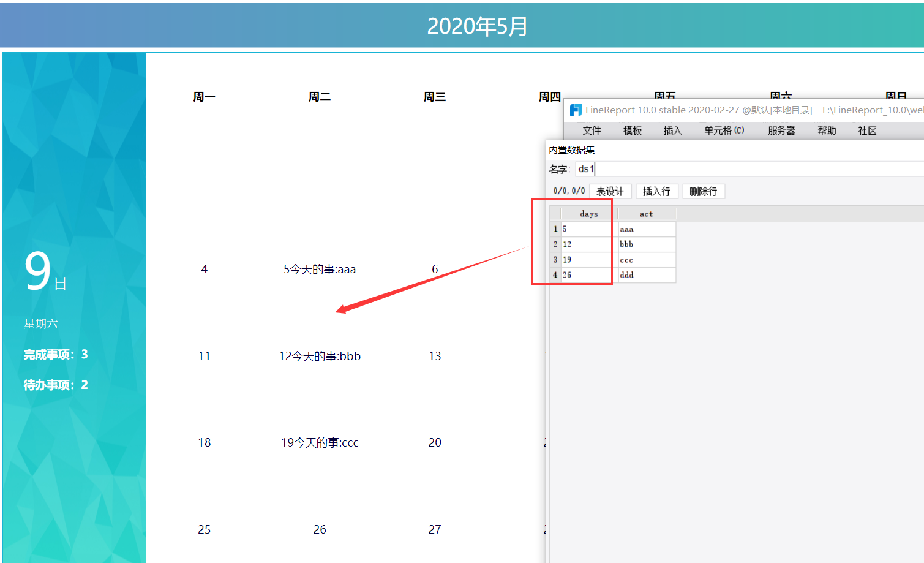
Task: Select act cell with value bbb
Action: click(x=647, y=244)
